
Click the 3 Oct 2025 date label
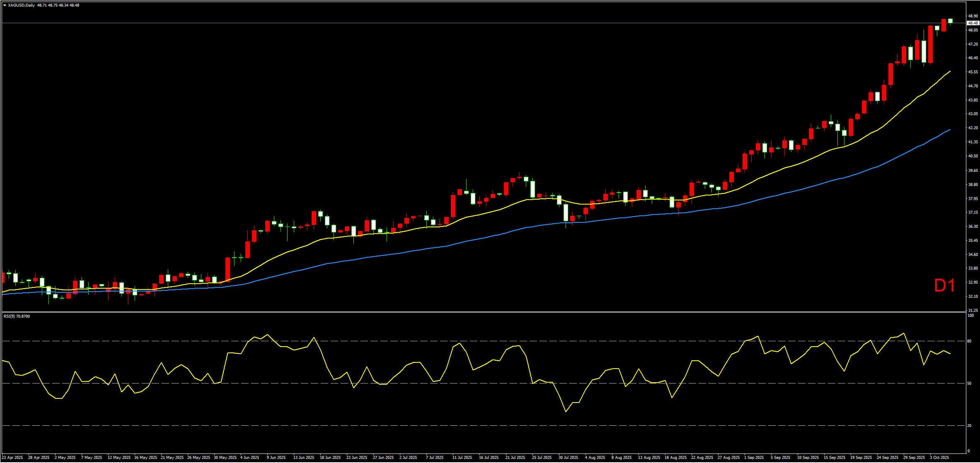(x=939, y=458)
